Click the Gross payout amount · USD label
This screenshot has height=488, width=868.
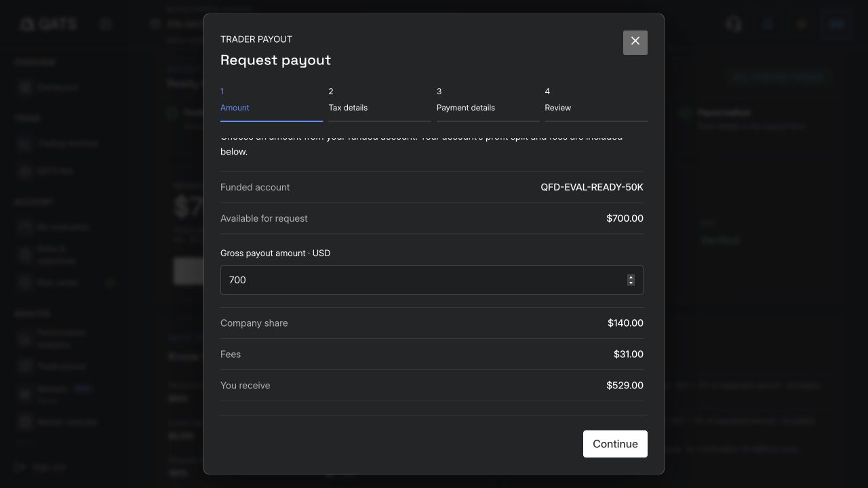point(275,253)
